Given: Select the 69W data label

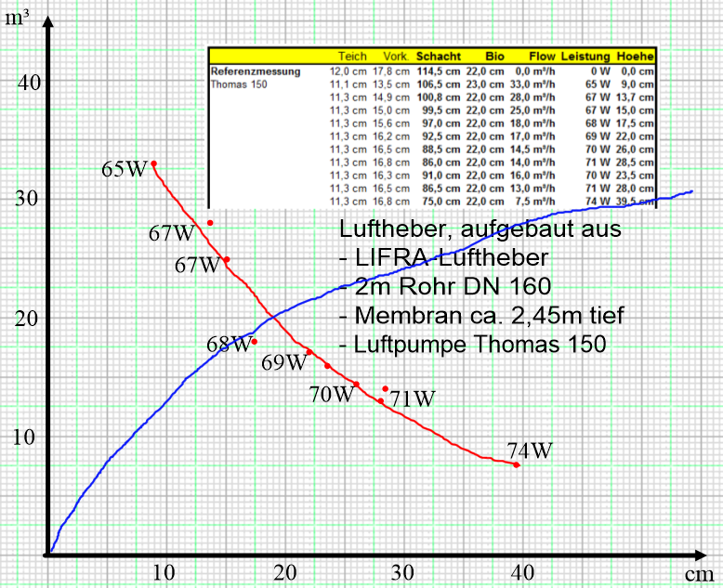Looking at the screenshot, I should tap(283, 362).
